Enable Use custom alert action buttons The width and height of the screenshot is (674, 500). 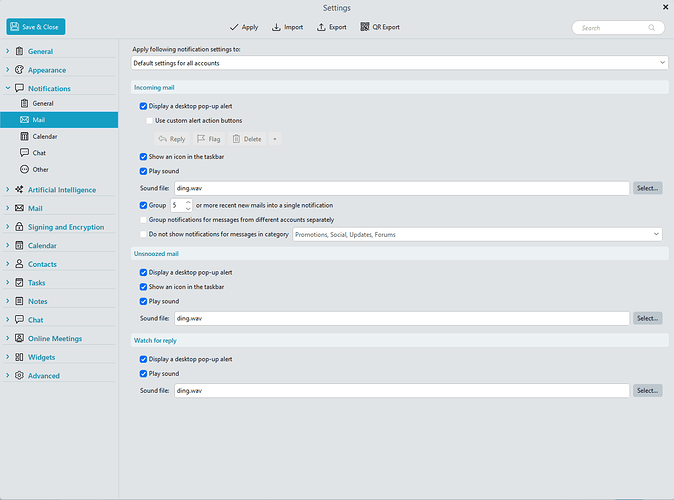150,121
